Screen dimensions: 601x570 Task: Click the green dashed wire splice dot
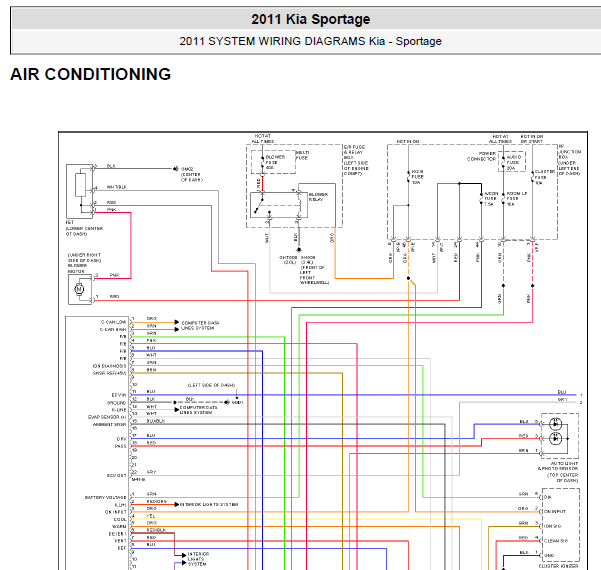pos(503,286)
